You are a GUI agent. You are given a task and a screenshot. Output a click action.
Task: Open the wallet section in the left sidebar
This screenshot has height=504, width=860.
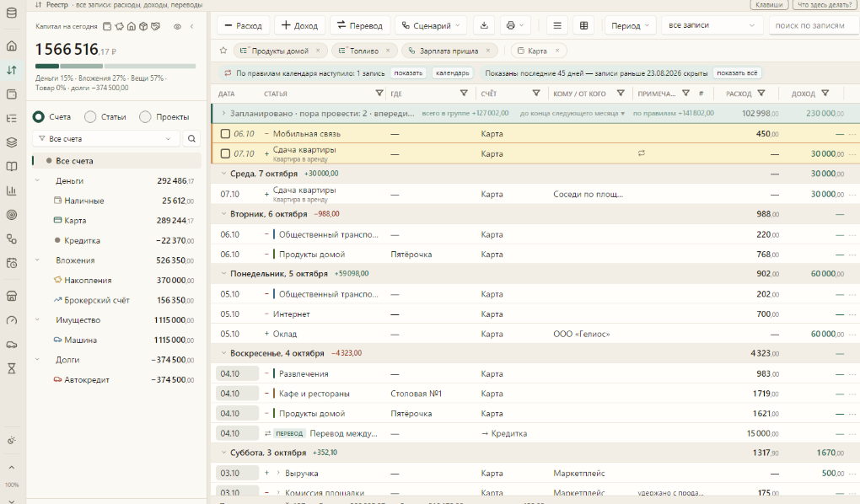(12, 94)
